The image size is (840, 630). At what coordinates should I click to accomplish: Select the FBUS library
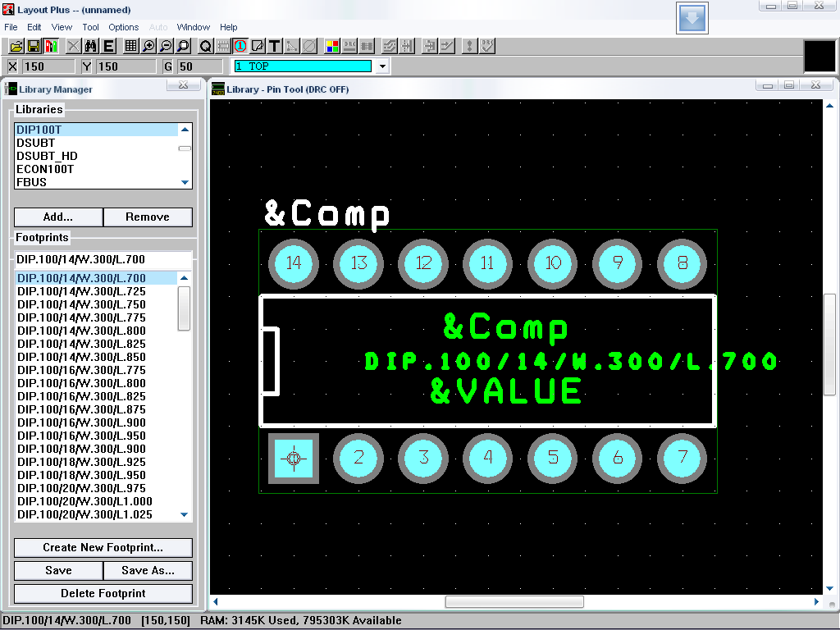[97, 182]
